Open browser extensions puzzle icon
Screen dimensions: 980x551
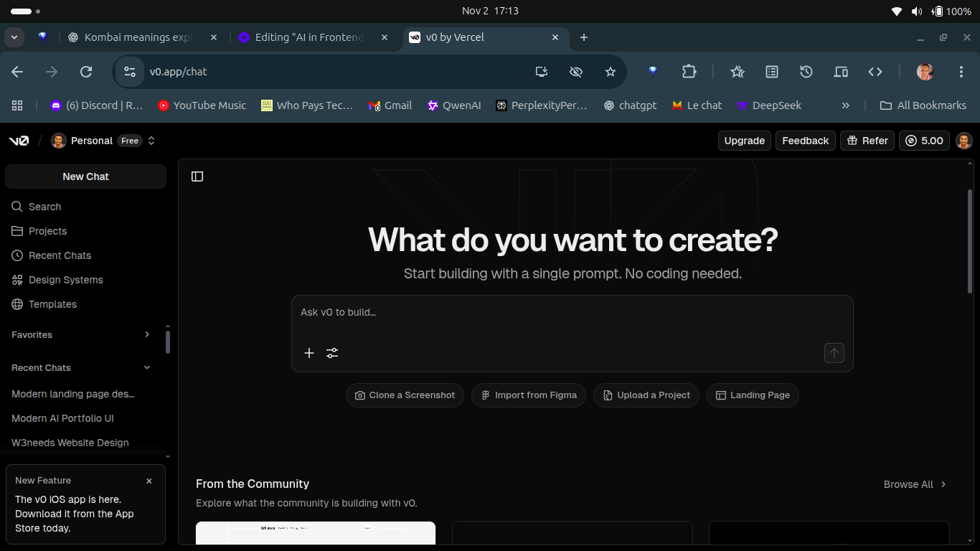click(x=689, y=72)
